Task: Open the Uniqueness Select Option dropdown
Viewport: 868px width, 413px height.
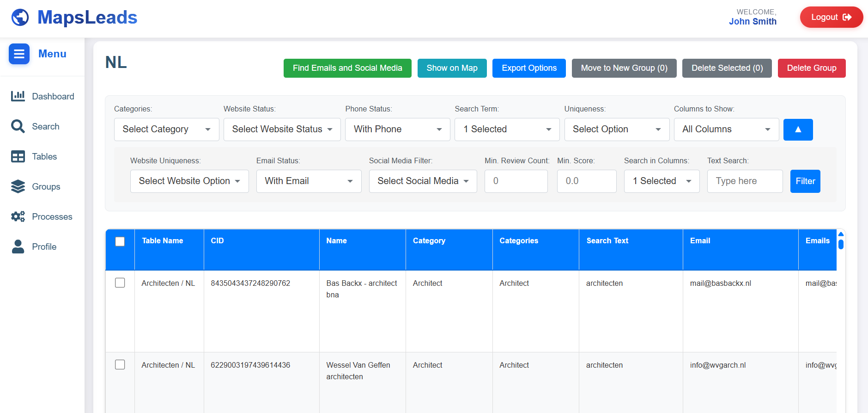Action: (x=617, y=129)
